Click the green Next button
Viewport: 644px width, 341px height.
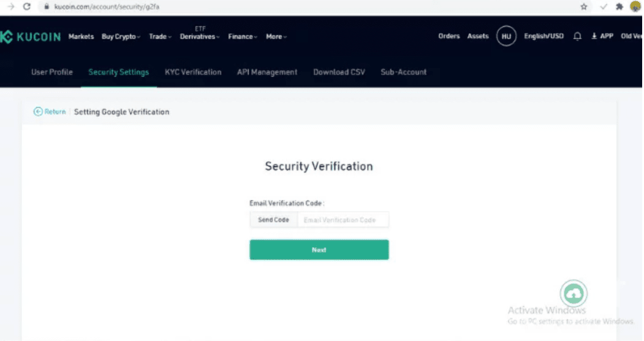pos(319,250)
